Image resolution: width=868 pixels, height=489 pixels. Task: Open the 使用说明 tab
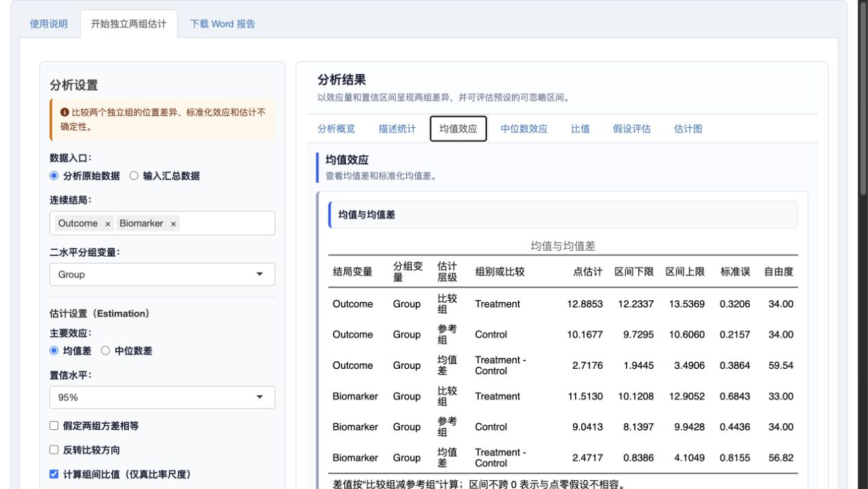pos(49,23)
